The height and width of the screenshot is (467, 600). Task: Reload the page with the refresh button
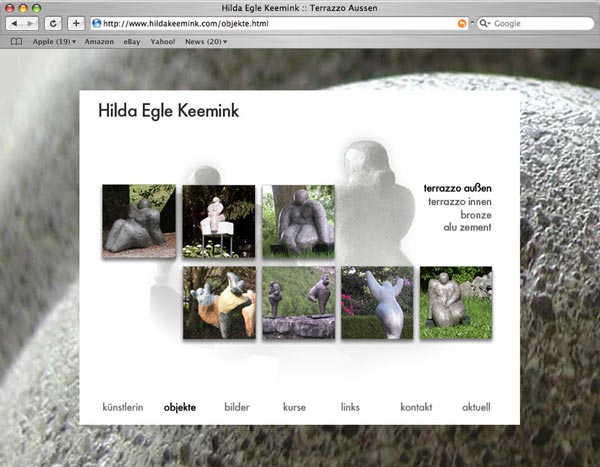tap(54, 23)
